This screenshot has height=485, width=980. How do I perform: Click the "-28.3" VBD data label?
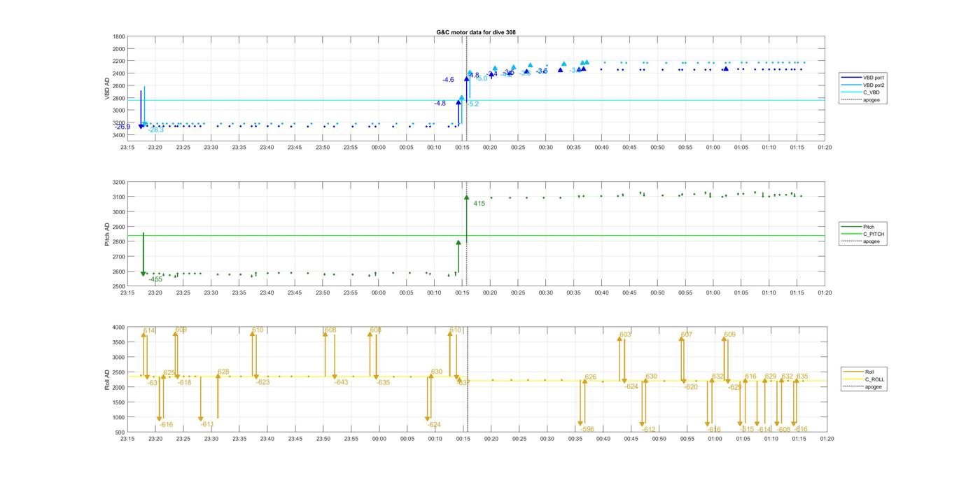pos(155,129)
